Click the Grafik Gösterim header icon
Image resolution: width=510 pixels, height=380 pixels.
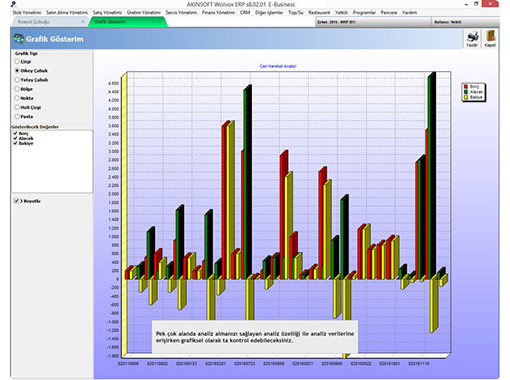coord(18,39)
